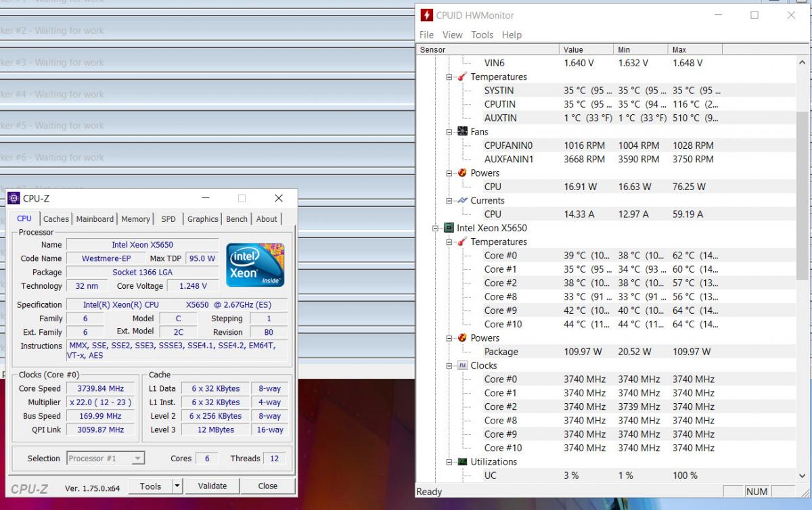
Task: Open the File menu in HWMonitor
Action: (x=426, y=34)
